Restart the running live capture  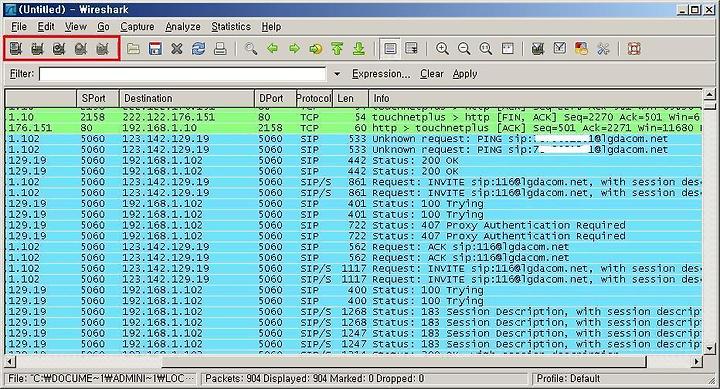(102, 48)
